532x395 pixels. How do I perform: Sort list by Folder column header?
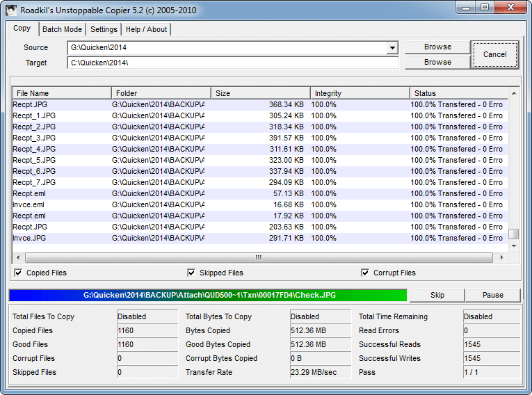pyautogui.click(x=161, y=93)
